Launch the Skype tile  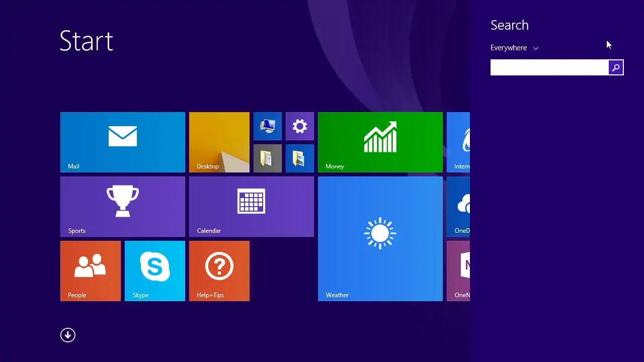point(155,271)
